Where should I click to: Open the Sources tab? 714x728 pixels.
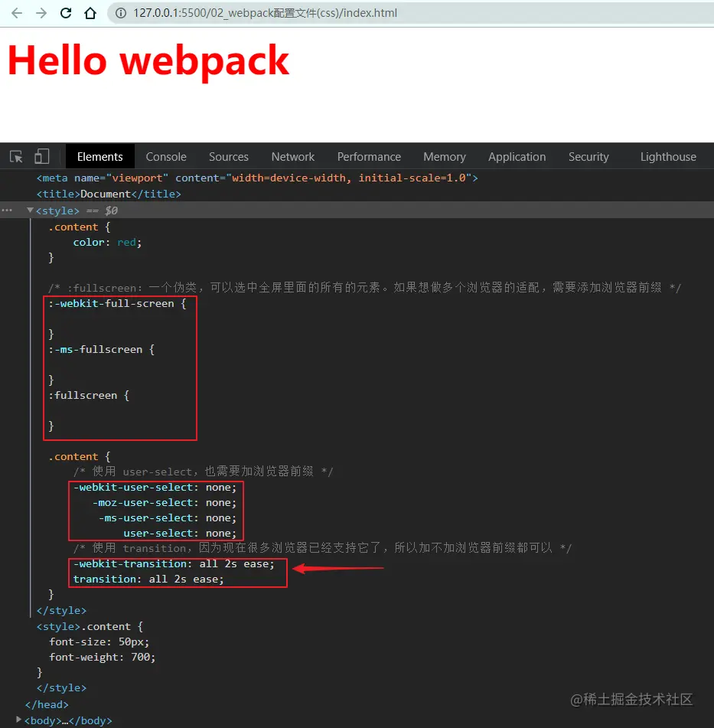228,157
